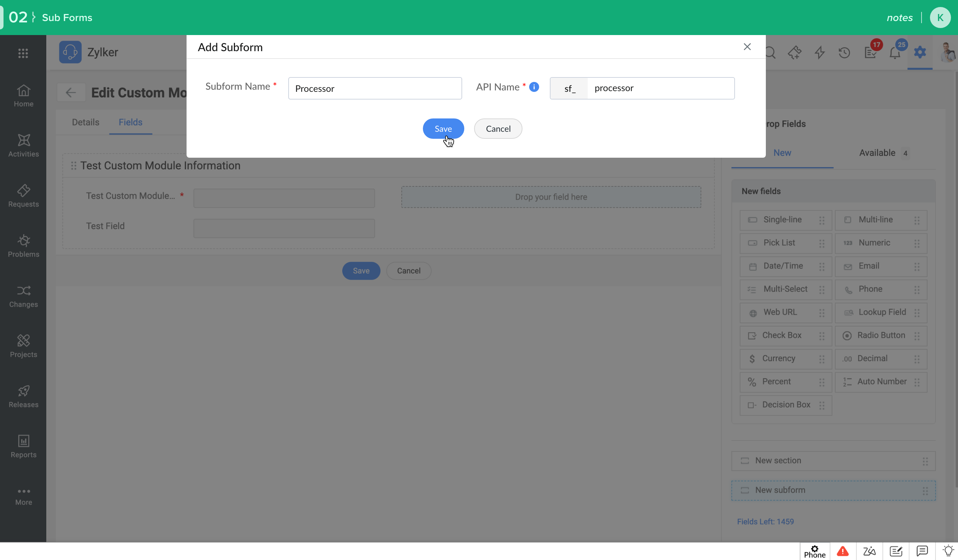
Task: Click the API Name info icon
Action: coord(534,87)
